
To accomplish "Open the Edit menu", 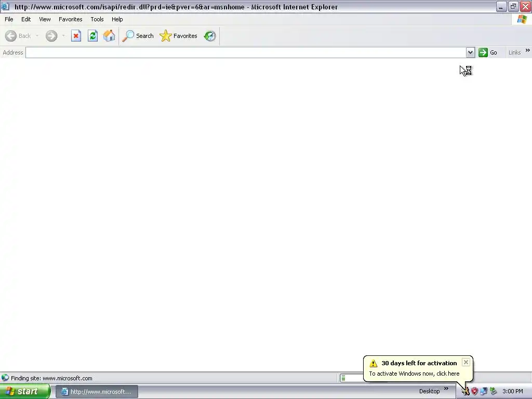I will 26,19.
